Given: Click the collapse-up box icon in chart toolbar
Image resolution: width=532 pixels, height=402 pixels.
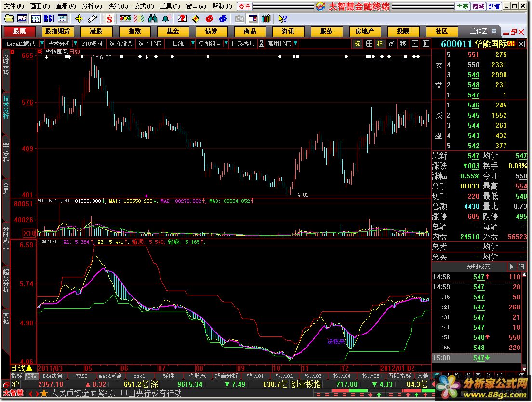Looking at the screenshot, I should pos(414,44).
